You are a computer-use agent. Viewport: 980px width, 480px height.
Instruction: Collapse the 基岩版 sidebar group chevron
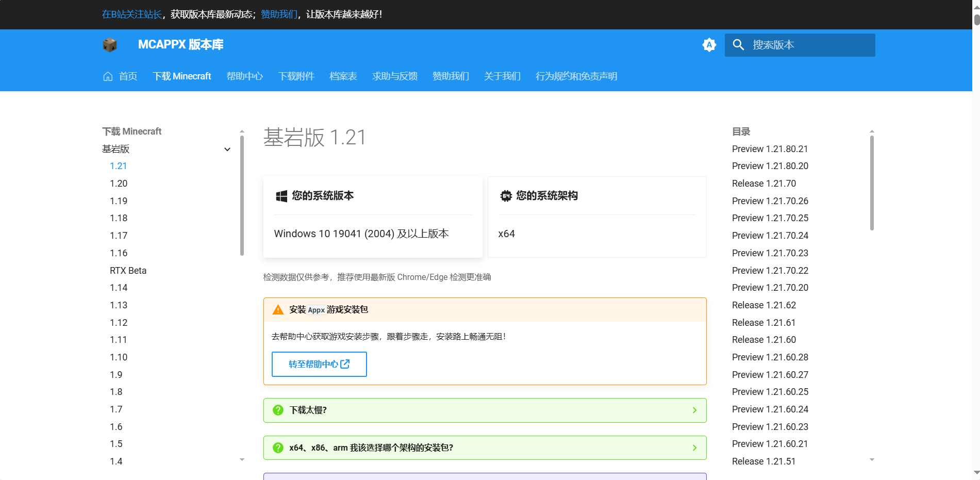[227, 149]
